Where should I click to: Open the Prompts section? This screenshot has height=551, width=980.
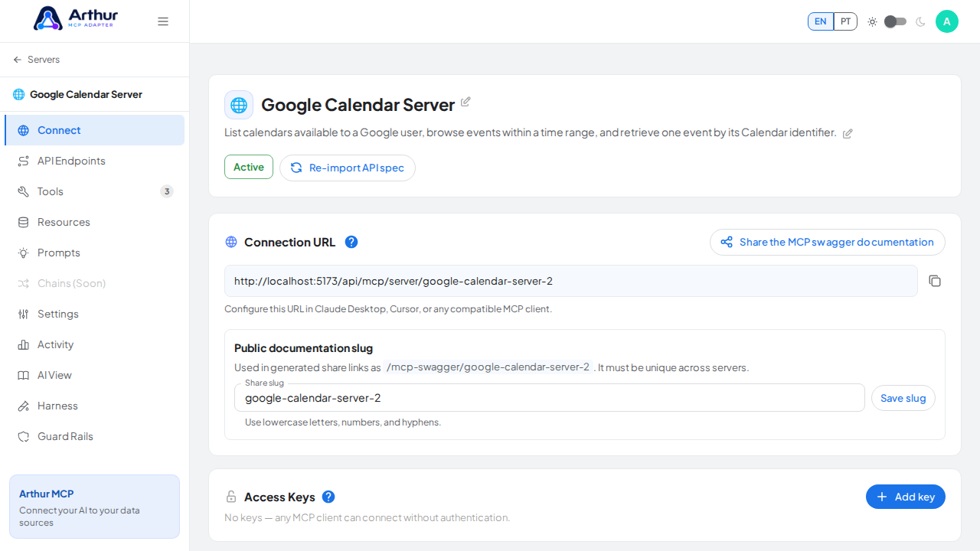(94, 253)
